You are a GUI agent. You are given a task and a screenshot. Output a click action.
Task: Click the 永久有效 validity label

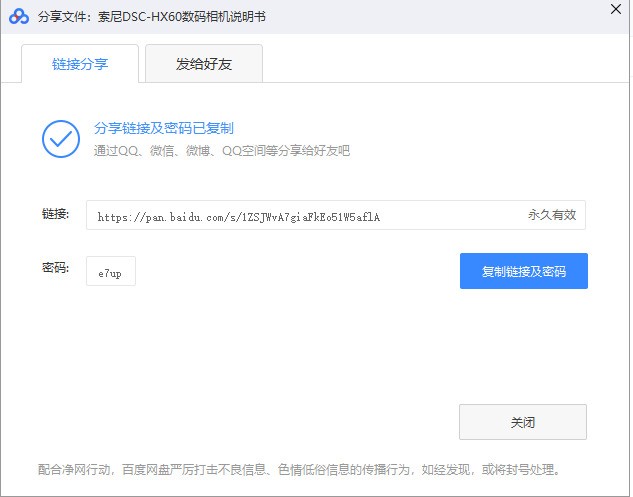coord(552,215)
